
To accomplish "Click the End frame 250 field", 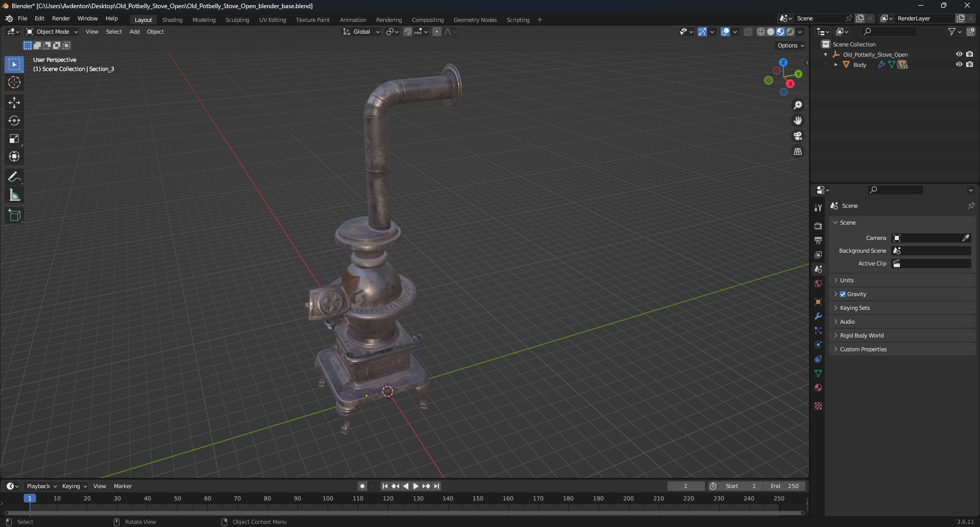I will click(785, 486).
